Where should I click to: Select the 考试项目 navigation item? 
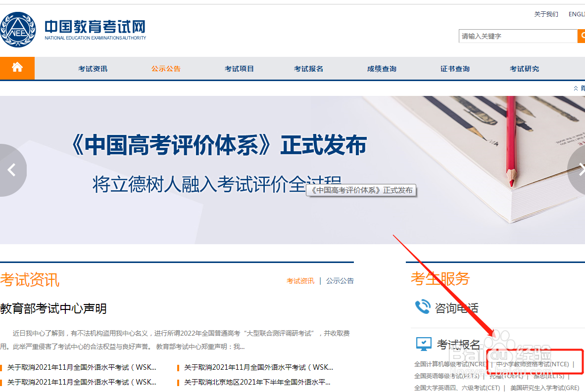click(239, 68)
